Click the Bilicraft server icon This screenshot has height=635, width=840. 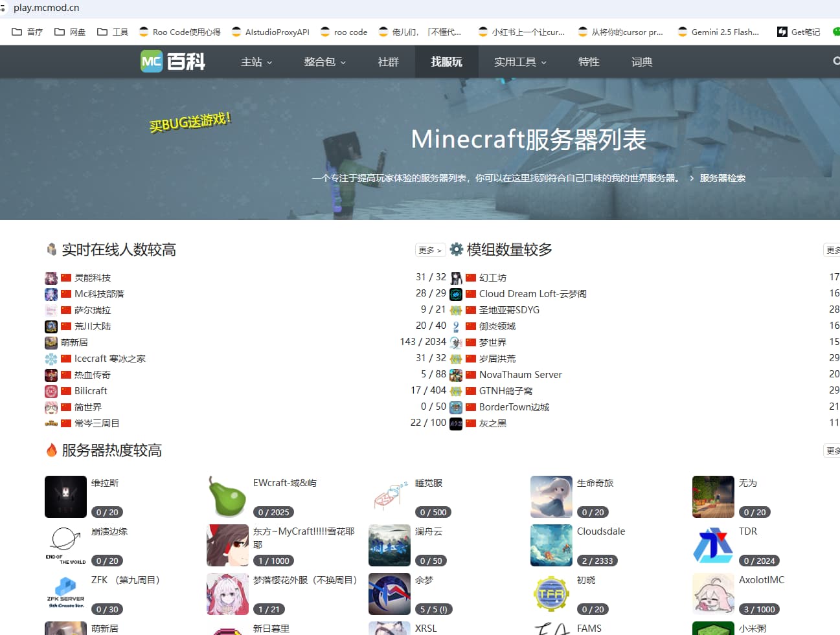(x=51, y=392)
